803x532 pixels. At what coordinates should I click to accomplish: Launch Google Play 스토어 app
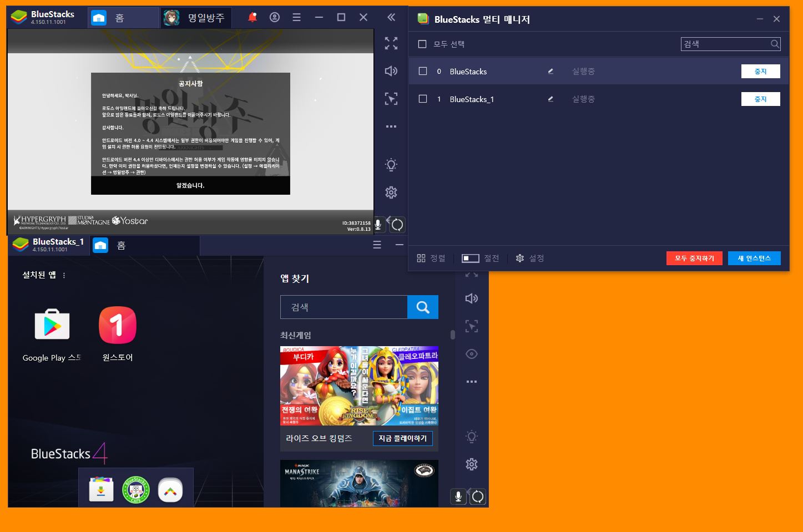(x=52, y=335)
